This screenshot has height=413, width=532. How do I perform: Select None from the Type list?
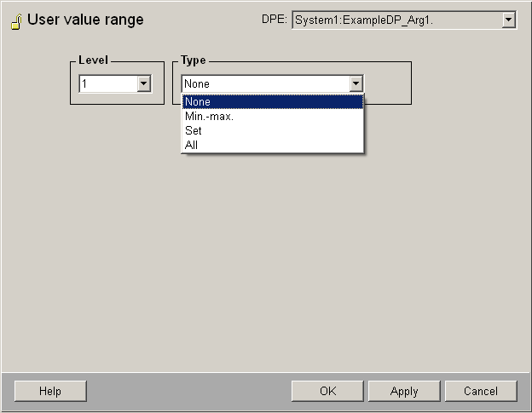tap(273, 102)
